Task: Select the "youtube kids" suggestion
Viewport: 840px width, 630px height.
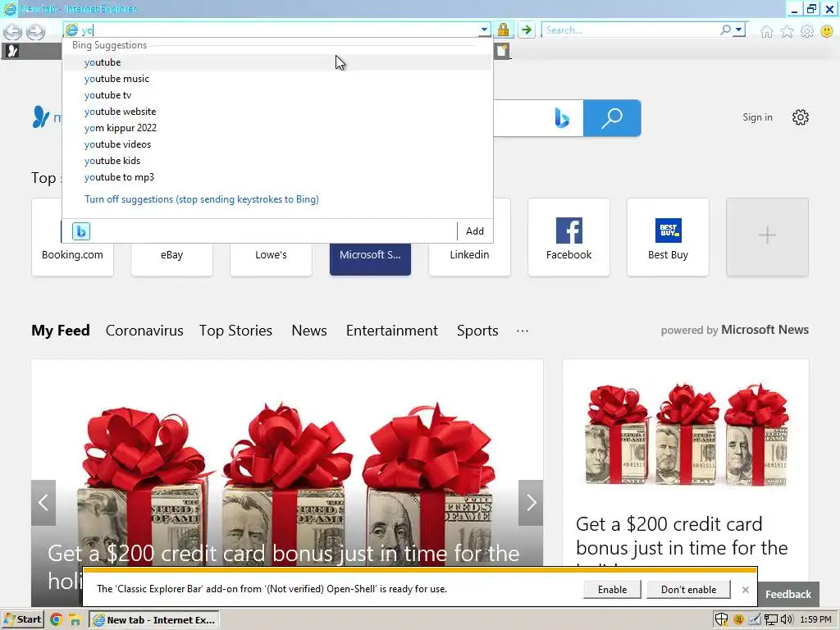Action: 277,161
